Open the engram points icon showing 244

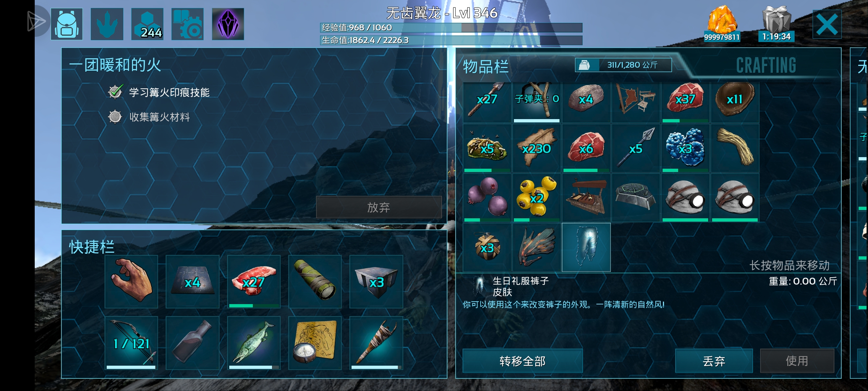(x=147, y=24)
